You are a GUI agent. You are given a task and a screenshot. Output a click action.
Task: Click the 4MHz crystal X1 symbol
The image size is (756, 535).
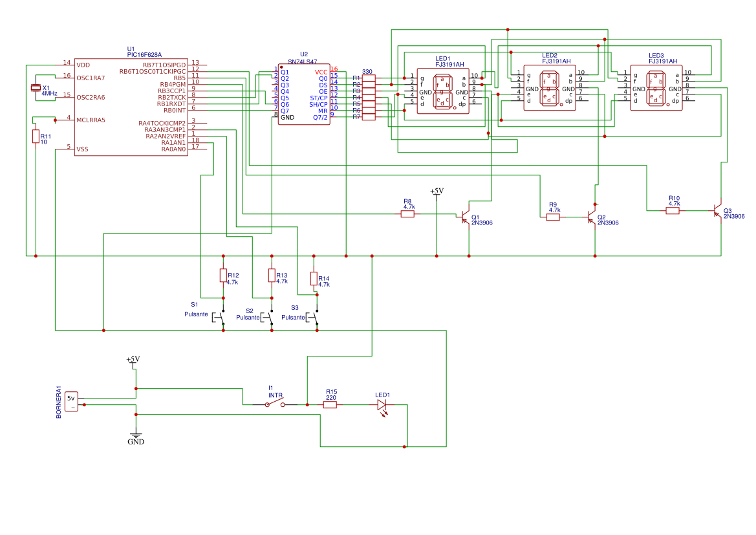[37, 89]
